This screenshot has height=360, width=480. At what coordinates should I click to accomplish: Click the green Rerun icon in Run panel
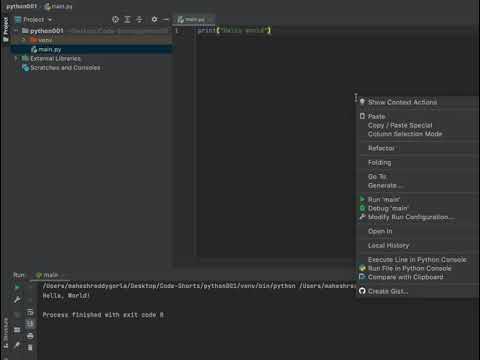[17, 287]
